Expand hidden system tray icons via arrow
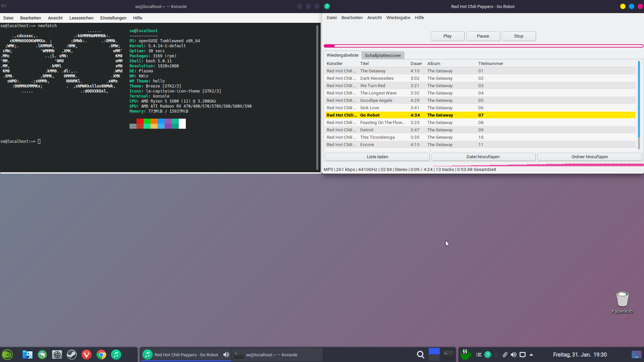Image resolution: width=644 pixels, height=362 pixels. pyautogui.click(x=531, y=355)
